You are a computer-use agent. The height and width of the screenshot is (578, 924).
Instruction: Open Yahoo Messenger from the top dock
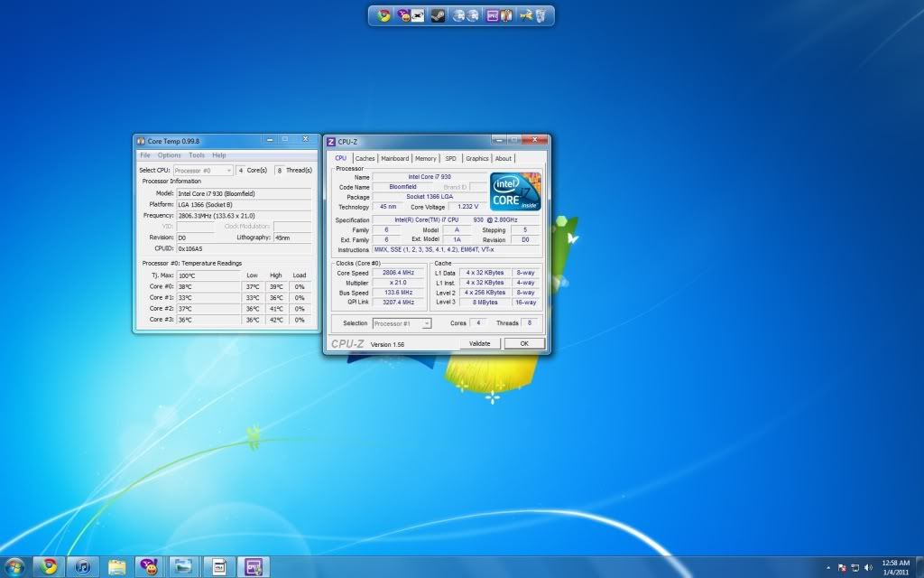pyautogui.click(x=403, y=16)
